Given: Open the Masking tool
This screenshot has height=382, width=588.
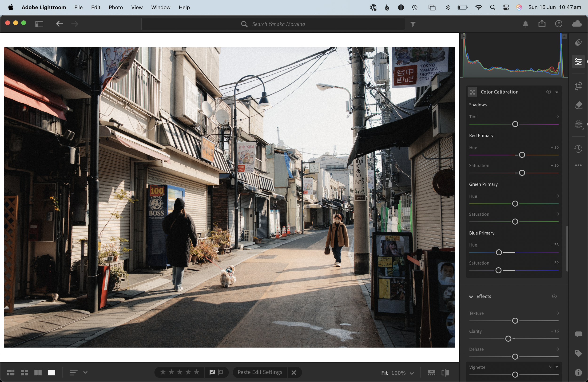Looking at the screenshot, I should coord(578,124).
